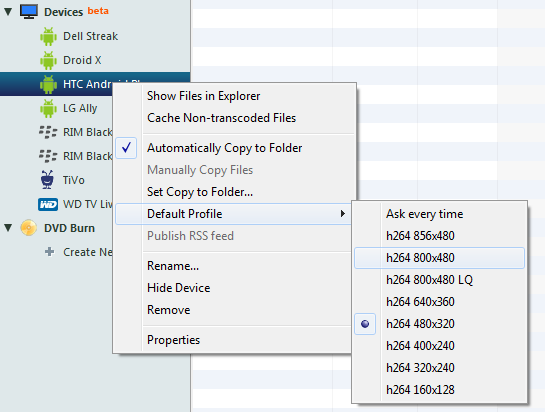
Task: Collapse the Devices tree section
Action: click(8, 12)
